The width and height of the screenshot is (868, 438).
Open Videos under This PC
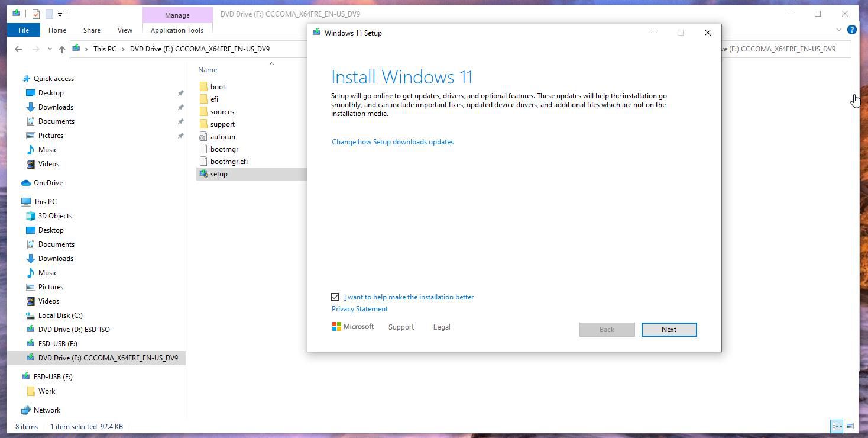(48, 301)
